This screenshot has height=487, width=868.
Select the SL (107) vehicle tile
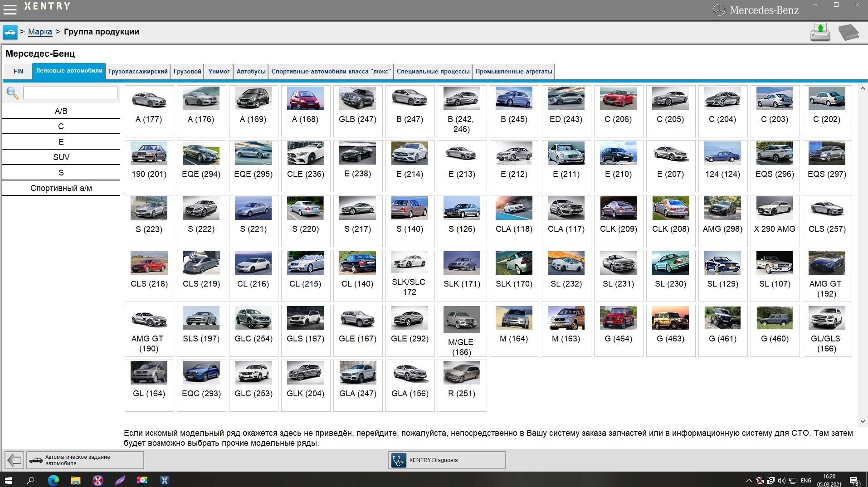coord(775,276)
